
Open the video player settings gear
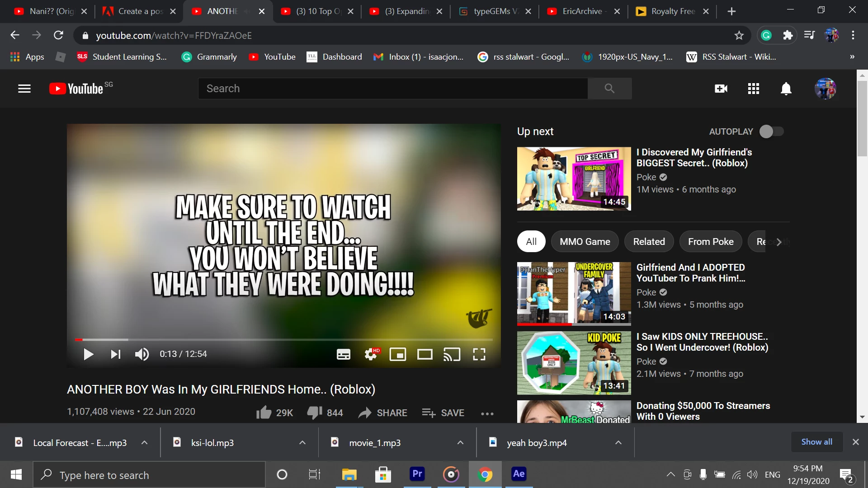[x=371, y=354]
